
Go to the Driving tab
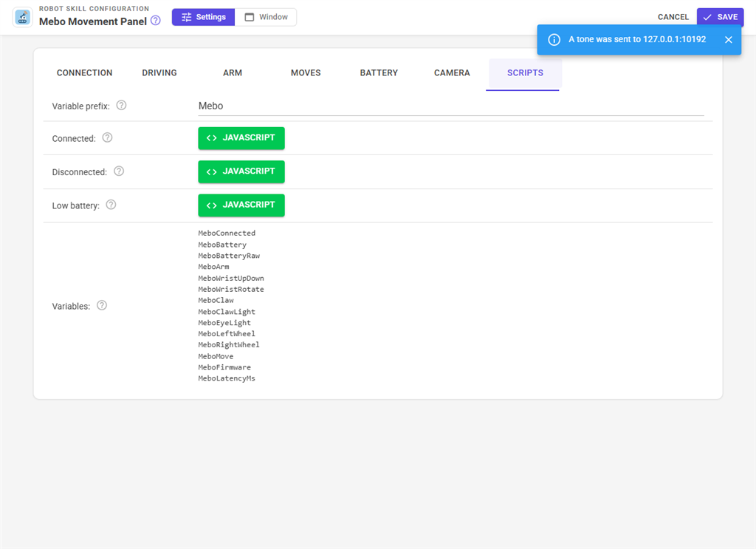159,73
